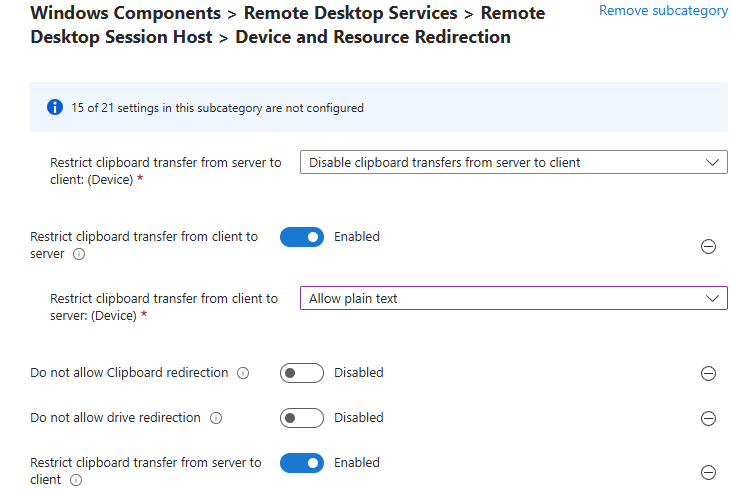Click the 'Do not allow drive redirection' label

click(115, 418)
